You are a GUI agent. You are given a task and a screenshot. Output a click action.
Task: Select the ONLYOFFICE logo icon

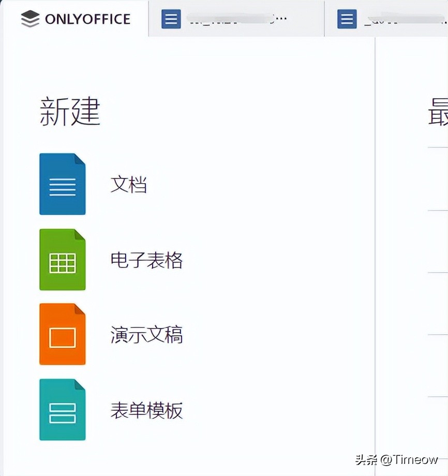point(30,19)
